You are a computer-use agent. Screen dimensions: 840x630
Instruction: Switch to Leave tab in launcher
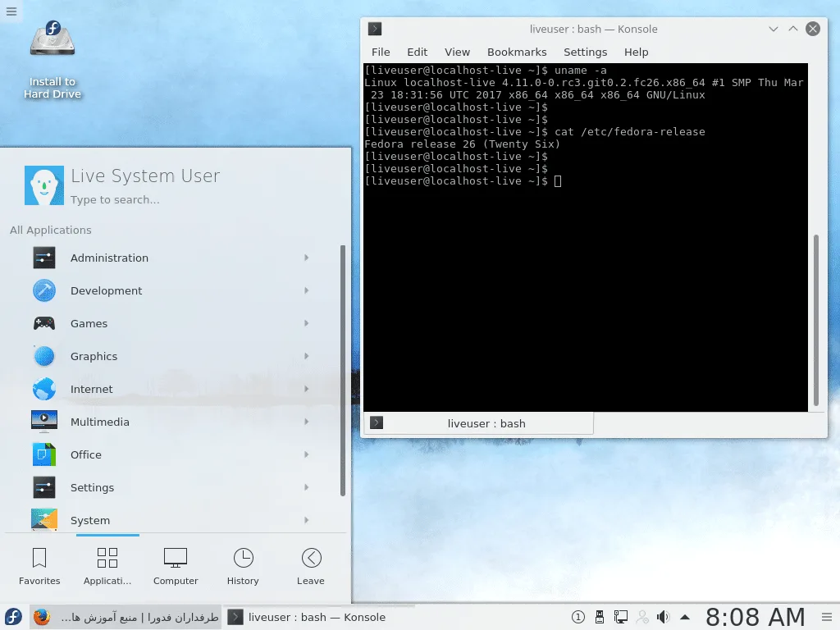click(x=311, y=567)
